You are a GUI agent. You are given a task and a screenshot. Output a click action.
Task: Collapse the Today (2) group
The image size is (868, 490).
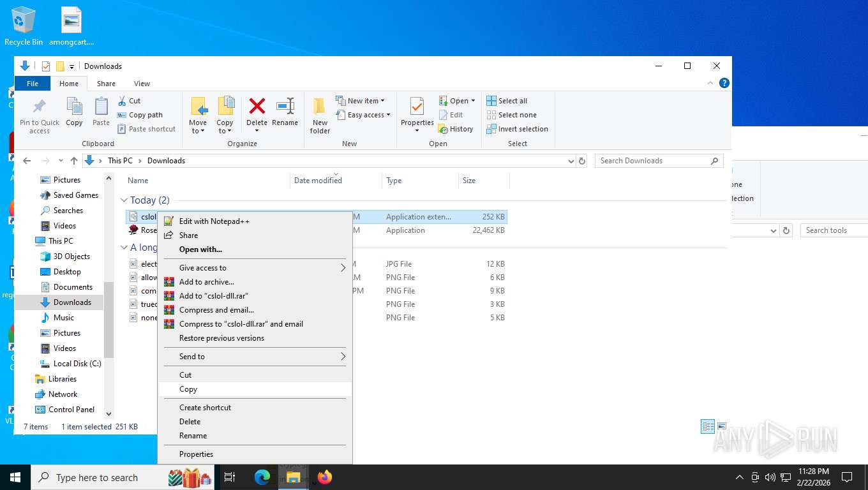click(x=124, y=200)
